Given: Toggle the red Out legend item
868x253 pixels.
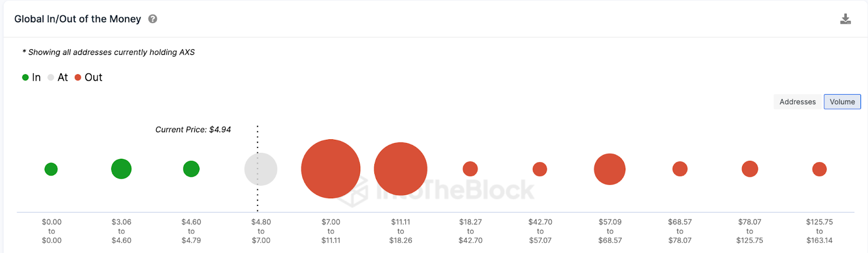Looking at the screenshot, I should coord(88,77).
